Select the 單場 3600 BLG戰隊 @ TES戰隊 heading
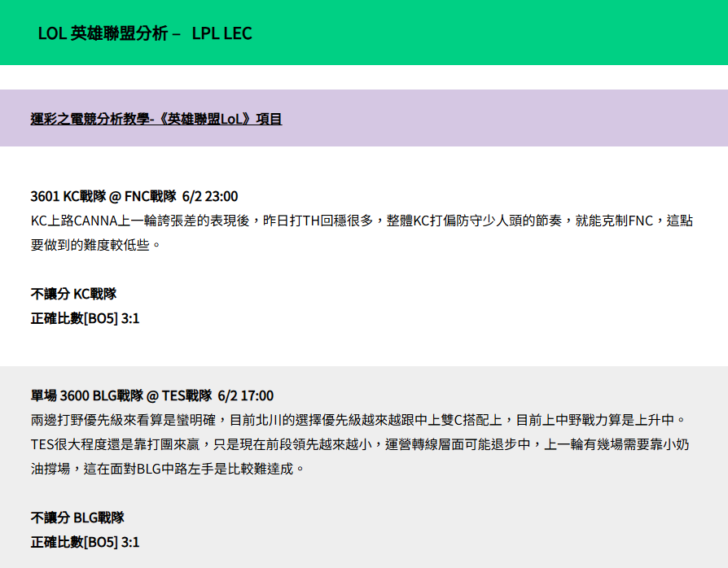 coord(151,395)
